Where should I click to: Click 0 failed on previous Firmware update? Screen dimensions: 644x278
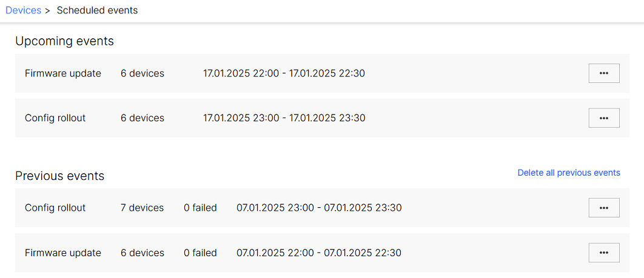(x=200, y=253)
